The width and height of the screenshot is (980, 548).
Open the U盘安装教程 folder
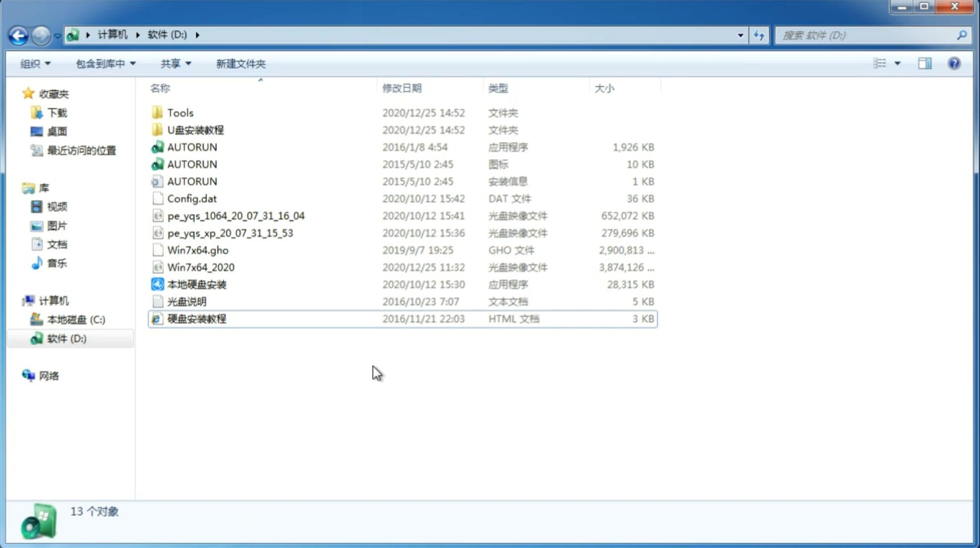(195, 129)
